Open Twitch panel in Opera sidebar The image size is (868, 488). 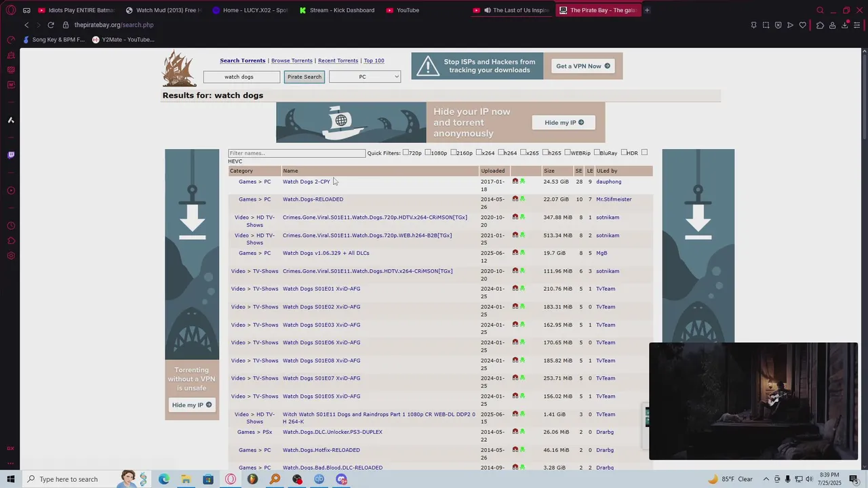click(11, 155)
